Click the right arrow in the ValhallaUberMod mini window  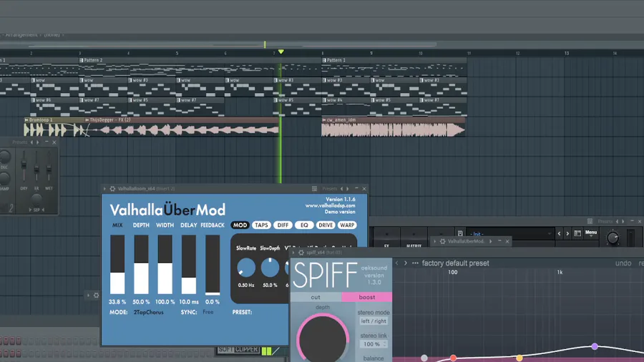click(490, 241)
